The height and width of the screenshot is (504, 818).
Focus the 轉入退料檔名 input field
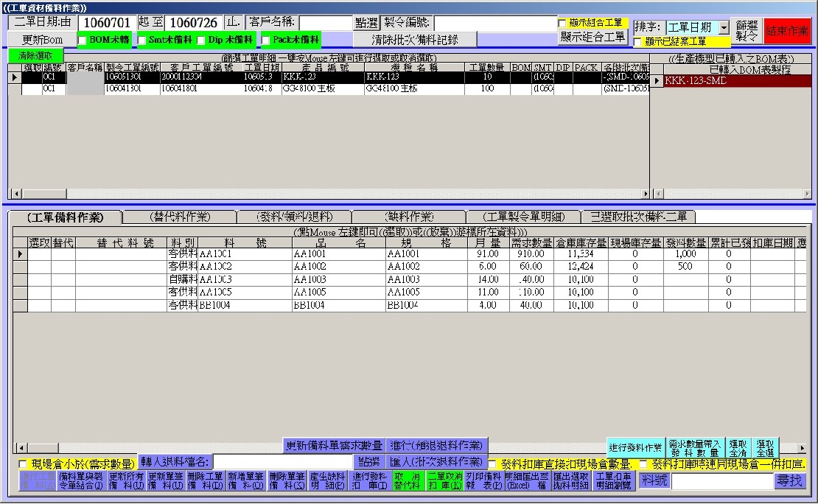[x=283, y=462]
